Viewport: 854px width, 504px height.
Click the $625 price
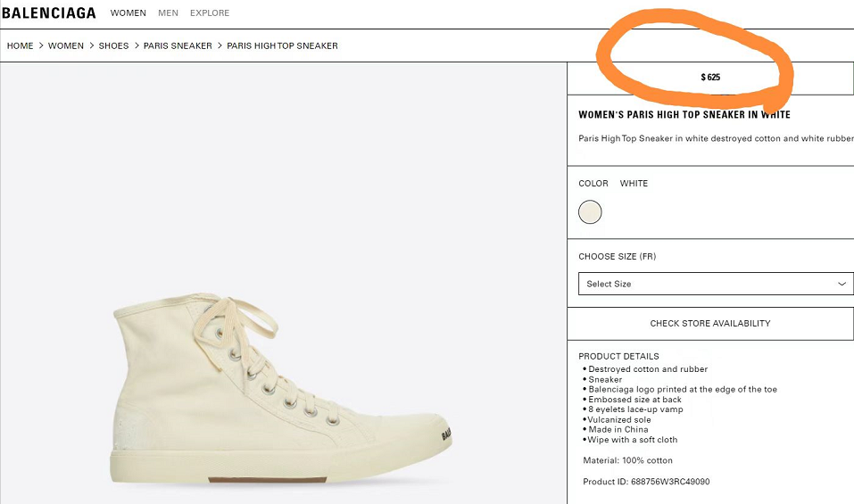[x=710, y=78]
